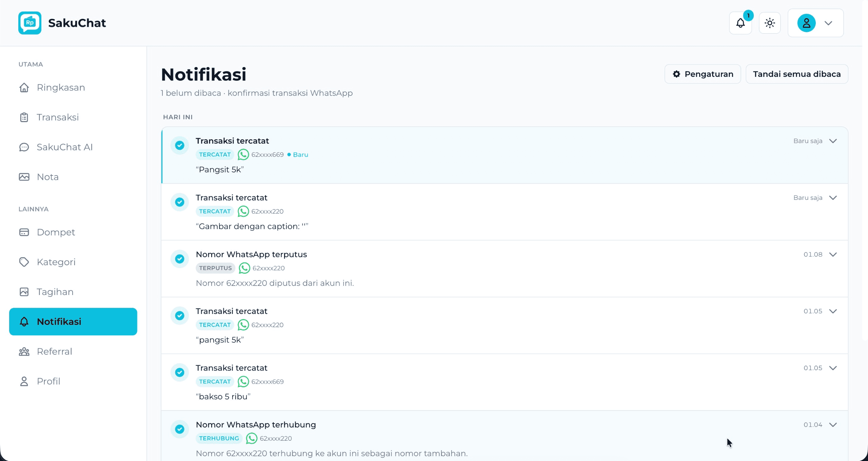This screenshot has width=868, height=461.
Task: Click the 01.08 timestamp
Action: 813,254
